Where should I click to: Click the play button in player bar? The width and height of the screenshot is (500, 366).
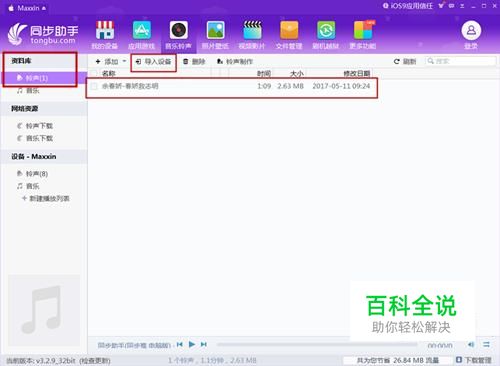(x=192, y=344)
